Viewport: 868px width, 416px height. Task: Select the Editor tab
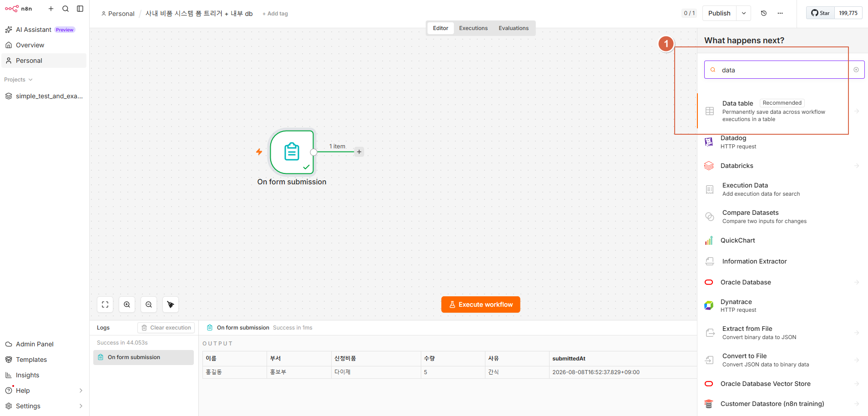[x=440, y=28]
